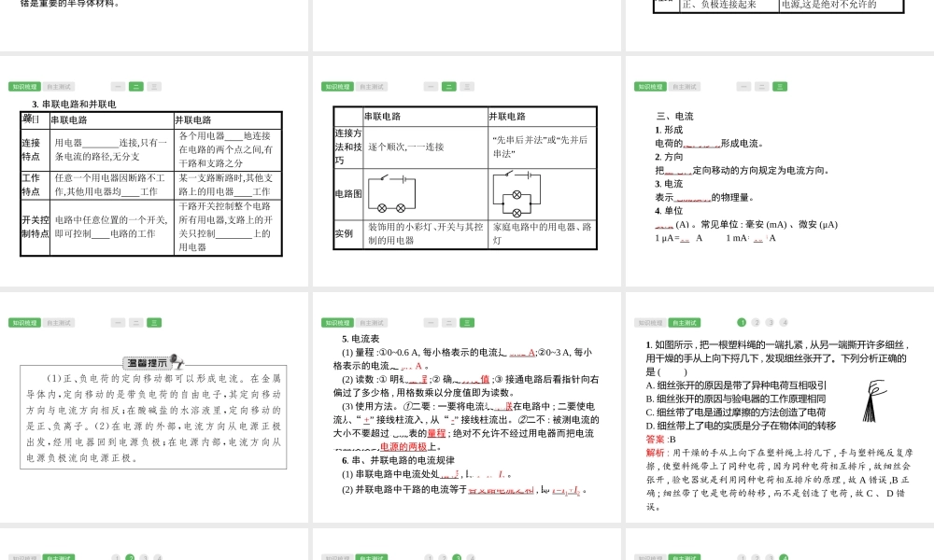The height and width of the screenshot is (560, 934).
Task: Click 自主测试 tab on the plastic rope question slide
Action: (684, 323)
